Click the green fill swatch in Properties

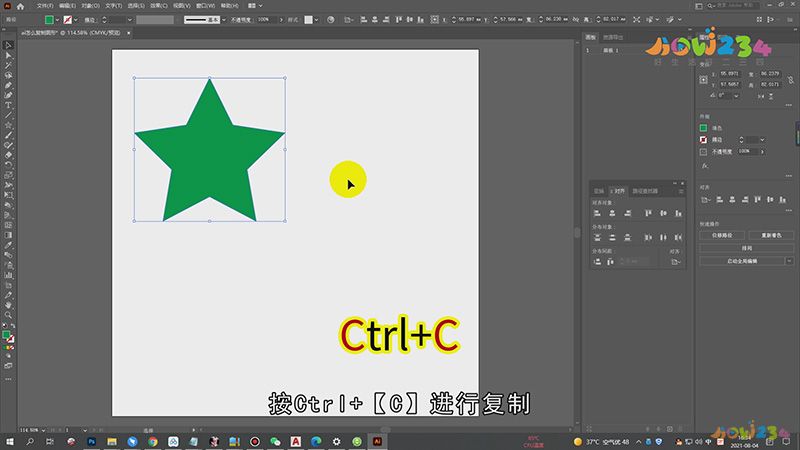click(704, 128)
